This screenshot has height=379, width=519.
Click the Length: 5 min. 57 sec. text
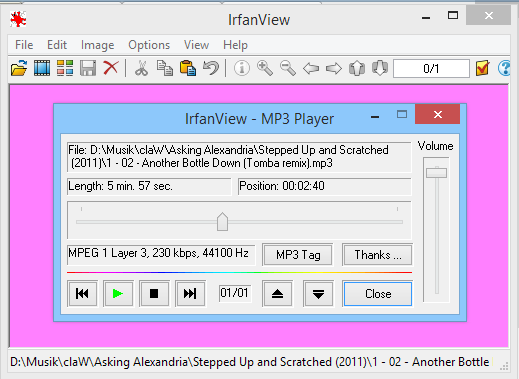pos(120,186)
